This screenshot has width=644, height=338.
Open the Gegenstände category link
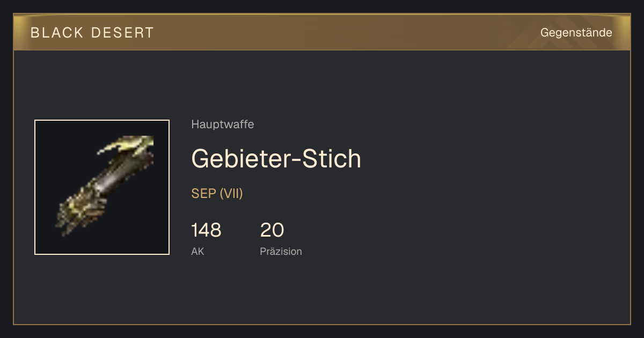point(576,33)
